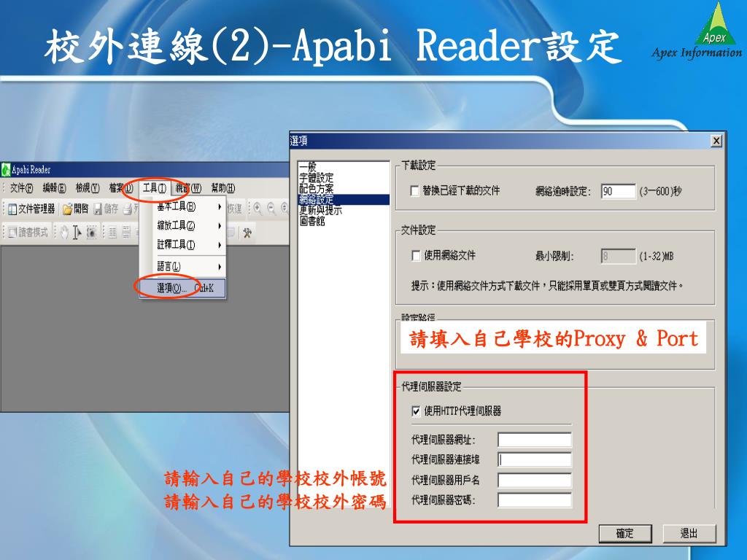This screenshot has width=747, height=560.
Task: Select 配色方案 in the options list
Action: [x=344, y=189]
